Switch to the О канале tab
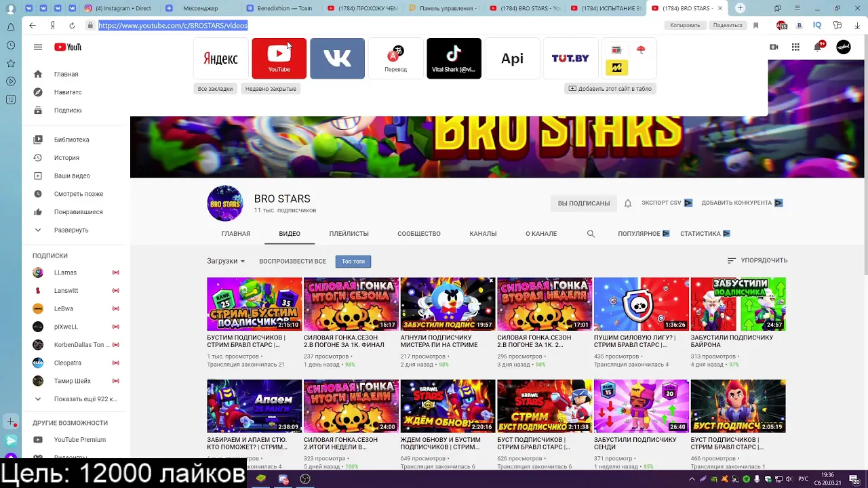Viewport: 868px width, 488px height. pyautogui.click(x=541, y=234)
